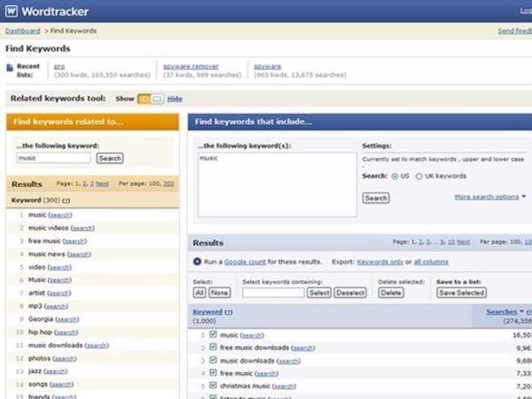The width and height of the screenshot is (532, 399).
Task: Uncheck the 'free music downloads' checkbox
Action: 214,348
